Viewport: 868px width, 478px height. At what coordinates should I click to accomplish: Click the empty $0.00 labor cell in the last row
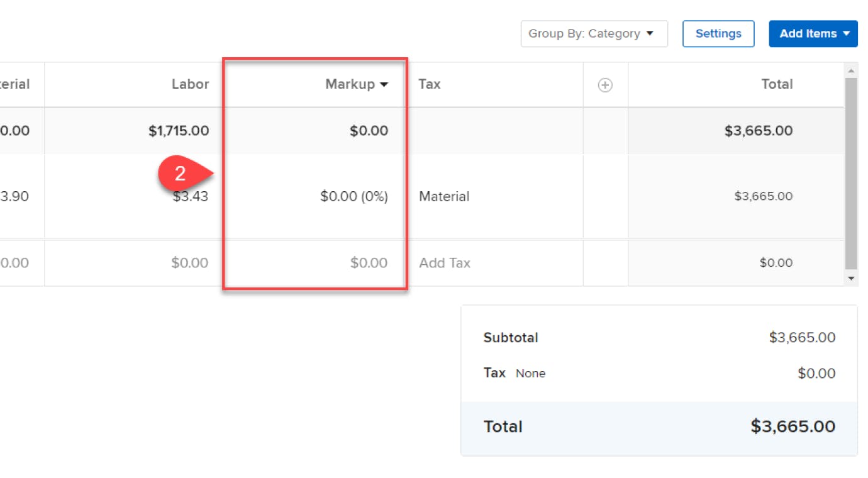pos(189,263)
